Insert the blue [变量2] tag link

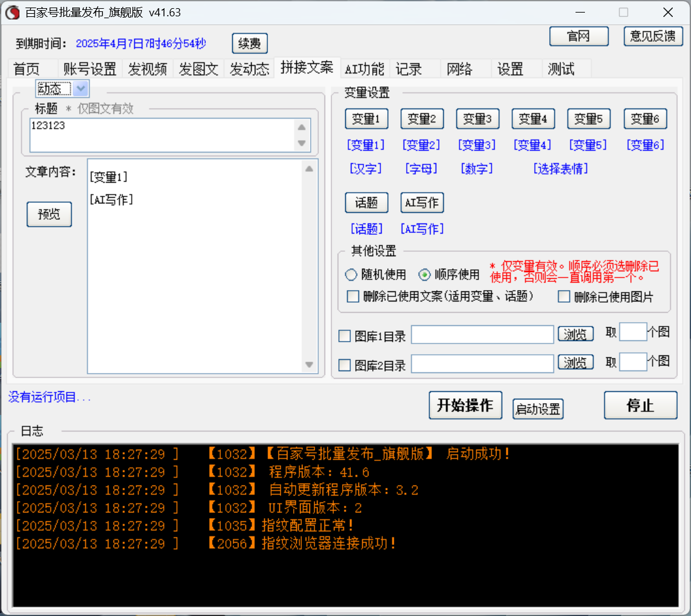click(421, 144)
